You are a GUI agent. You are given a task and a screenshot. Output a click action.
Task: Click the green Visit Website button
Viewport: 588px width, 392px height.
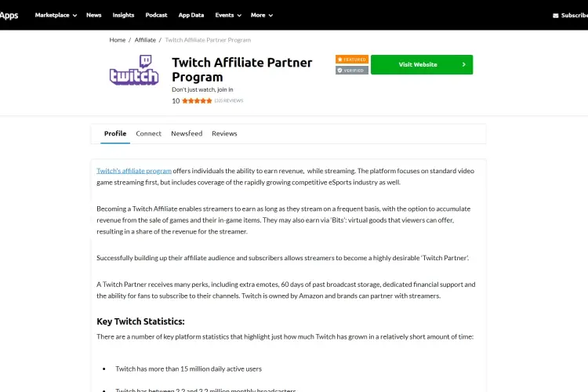click(422, 64)
